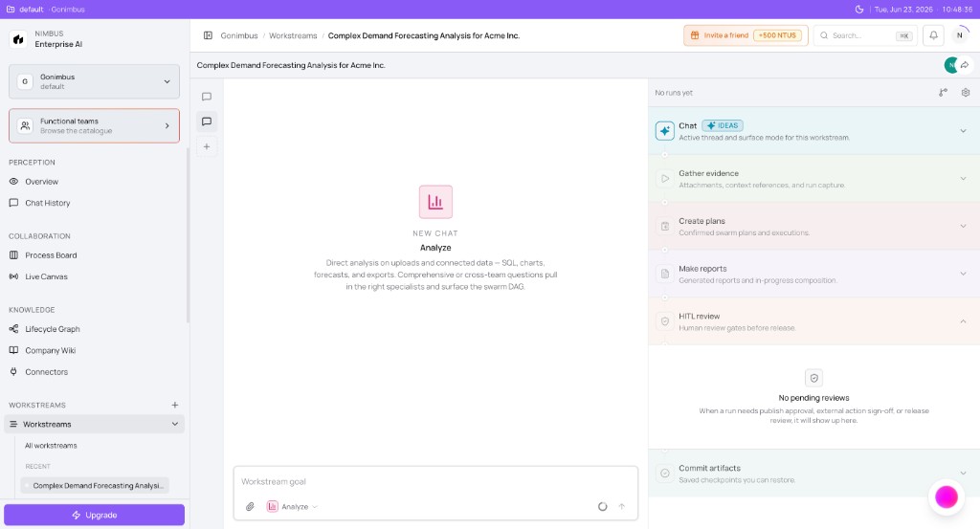The height and width of the screenshot is (529, 980).
Task: Send message with up arrow
Action: click(x=622, y=506)
